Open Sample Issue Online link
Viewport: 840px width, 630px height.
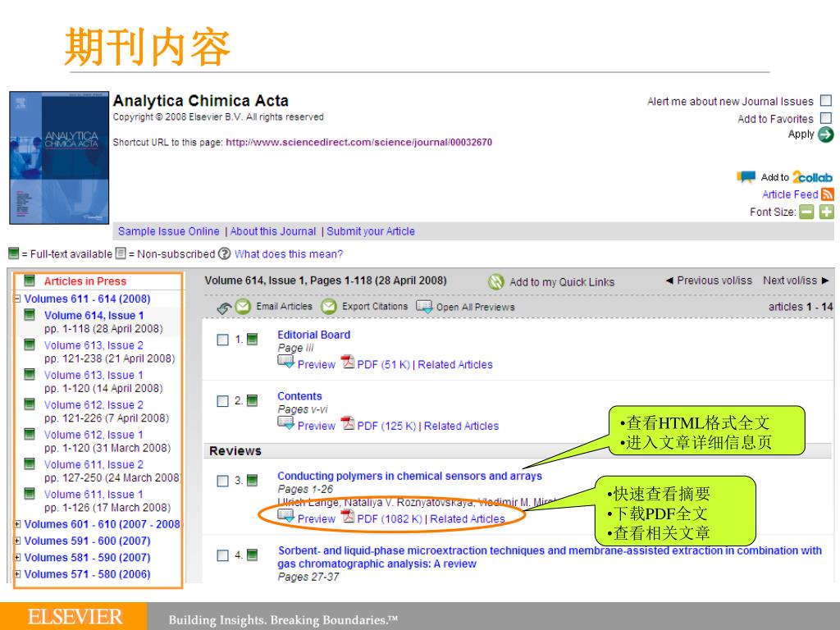point(169,231)
